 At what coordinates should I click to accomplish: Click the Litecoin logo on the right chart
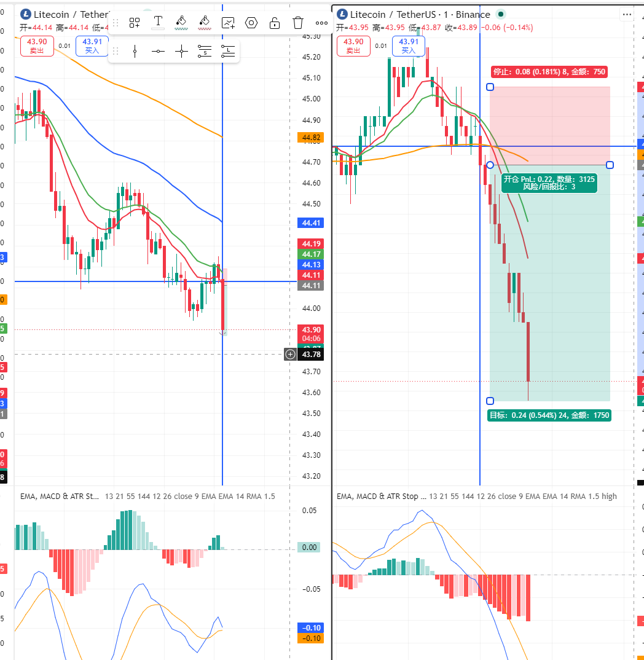click(342, 14)
